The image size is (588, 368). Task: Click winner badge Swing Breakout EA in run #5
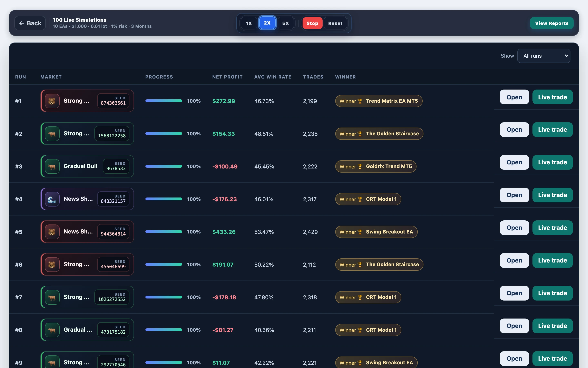376,232
